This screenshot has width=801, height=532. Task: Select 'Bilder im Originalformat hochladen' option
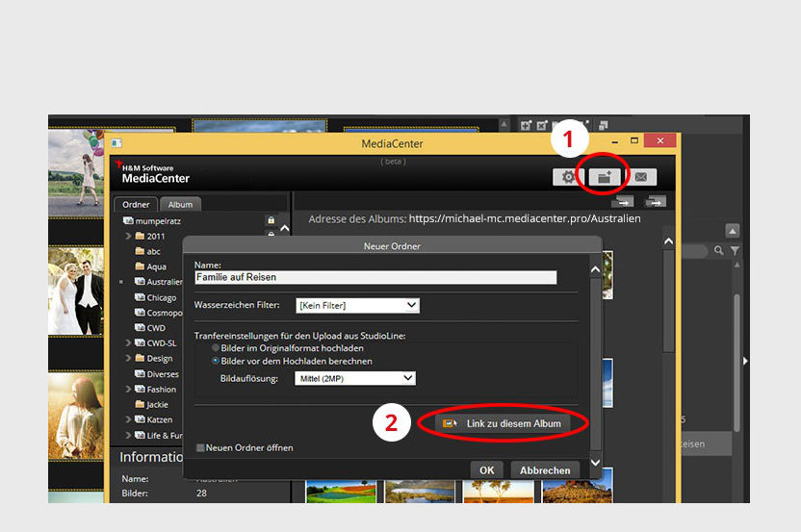coord(216,347)
